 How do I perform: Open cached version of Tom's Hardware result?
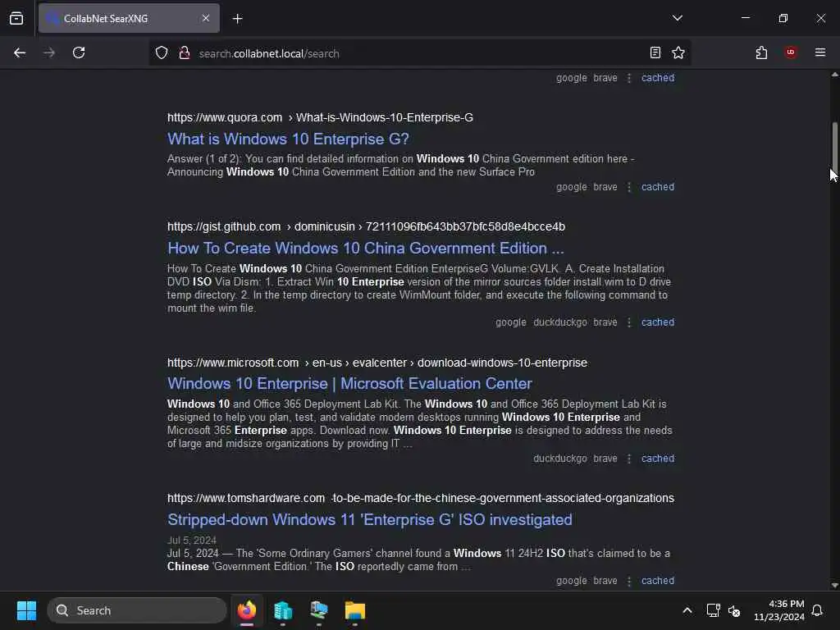click(x=658, y=581)
